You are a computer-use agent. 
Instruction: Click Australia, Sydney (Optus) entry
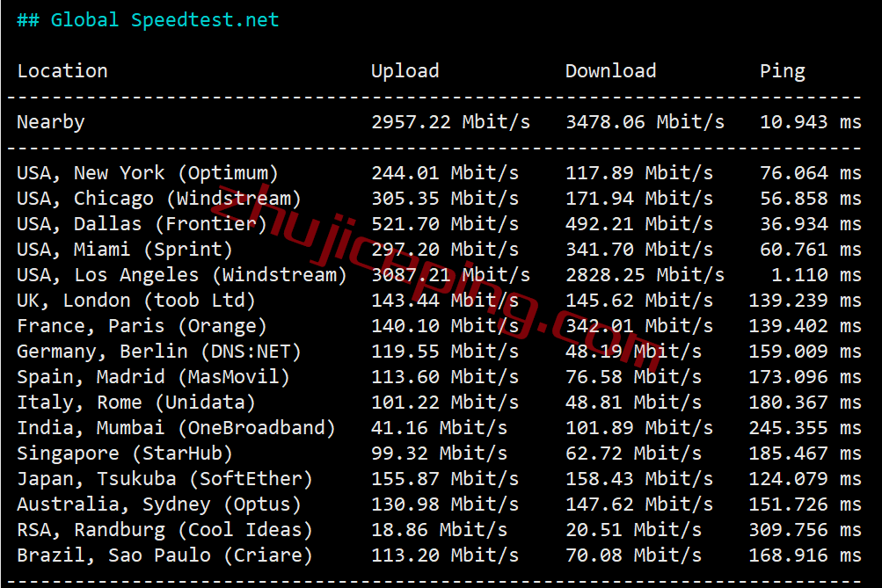(159, 505)
